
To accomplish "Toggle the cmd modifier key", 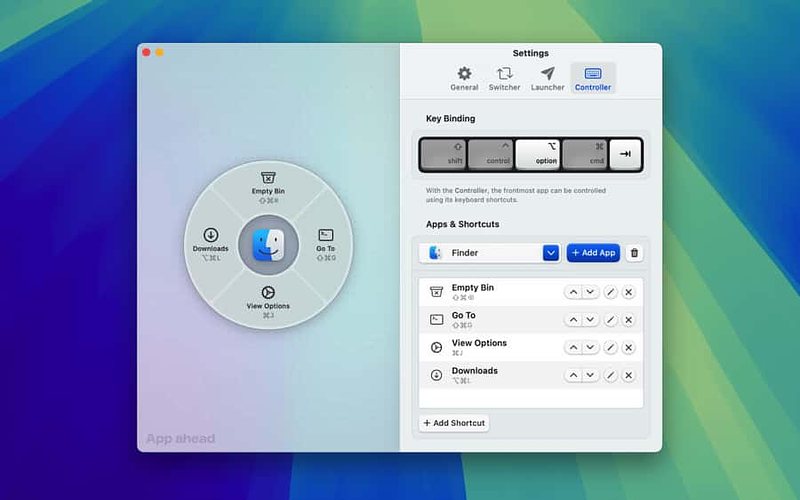I will click(x=585, y=154).
